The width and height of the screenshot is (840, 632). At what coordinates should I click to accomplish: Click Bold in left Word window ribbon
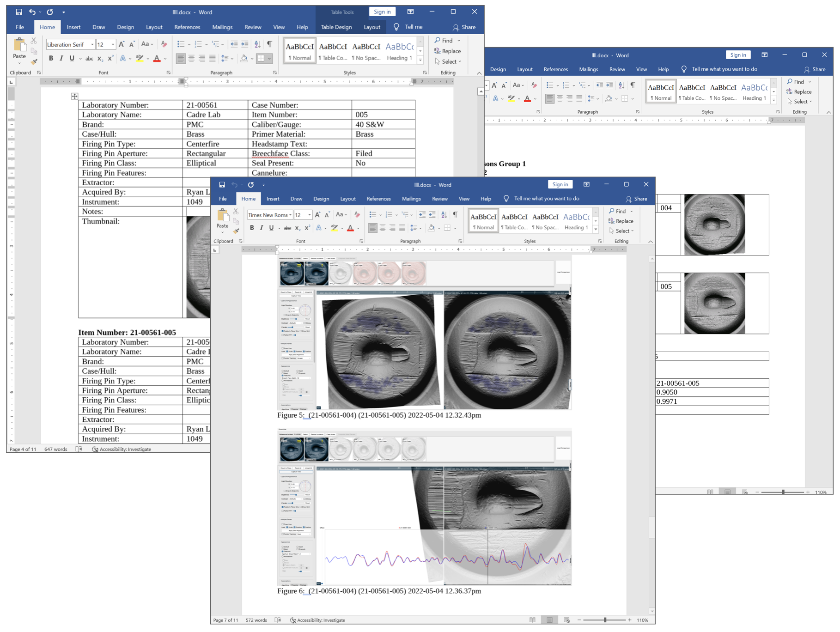tap(51, 58)
